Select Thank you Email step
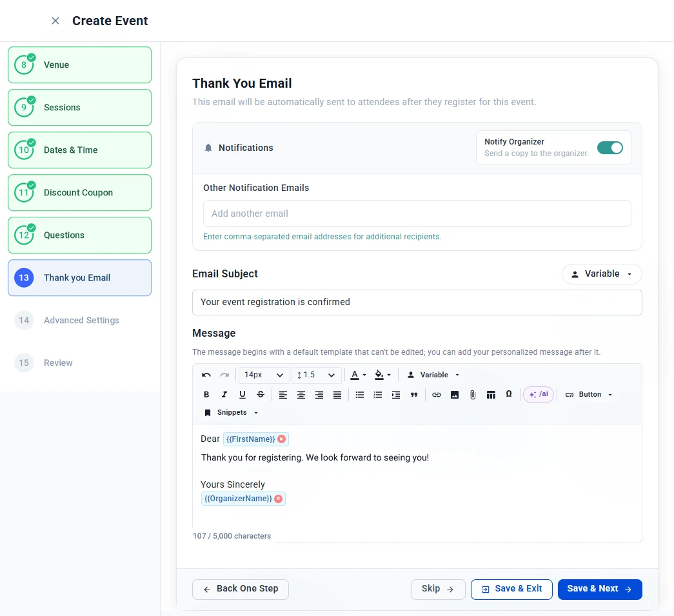 [x=79, y=278]
